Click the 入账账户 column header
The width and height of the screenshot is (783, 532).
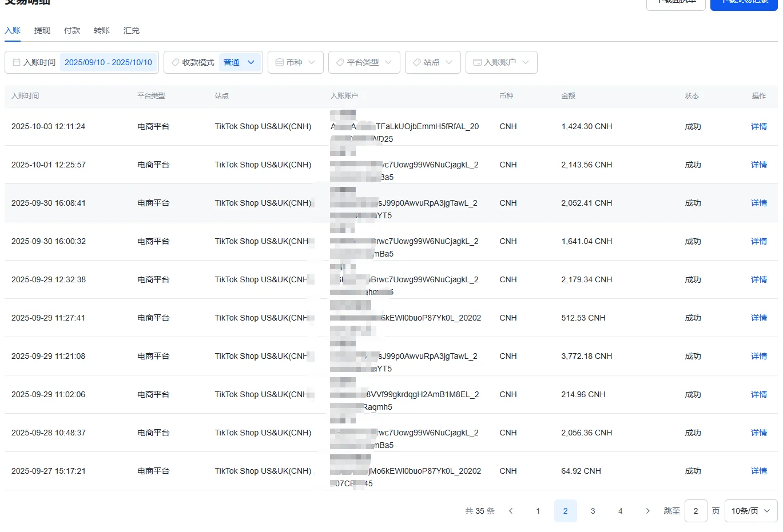point(344,96)
